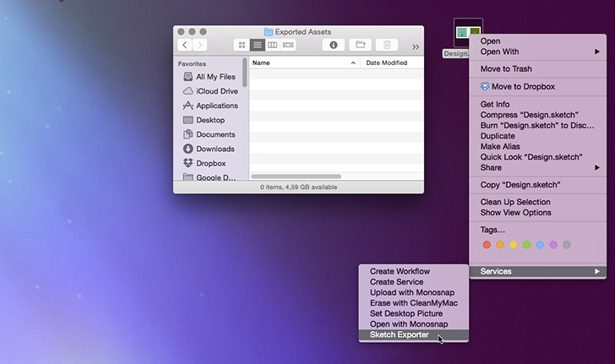Click the iCloud Drive cloud icon
615x364 pixels.
[x=188, y=91]
